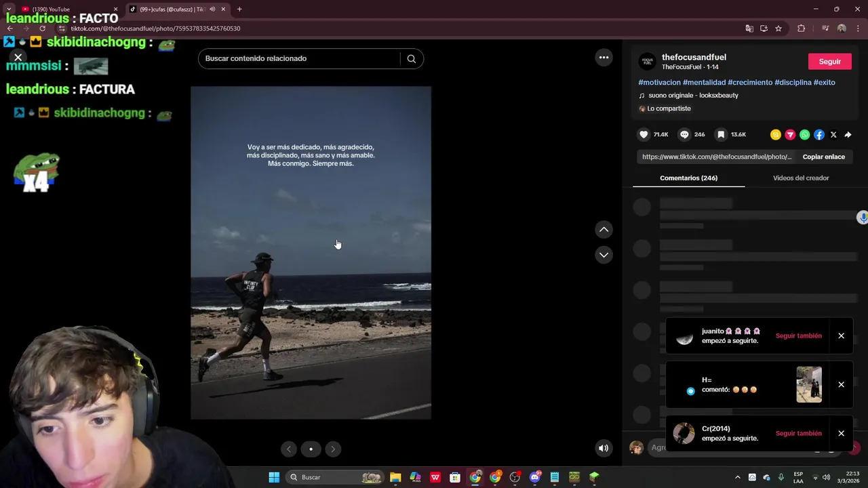Share the post to WhatsApp
The image size is (868, 488).
point(804,135)
